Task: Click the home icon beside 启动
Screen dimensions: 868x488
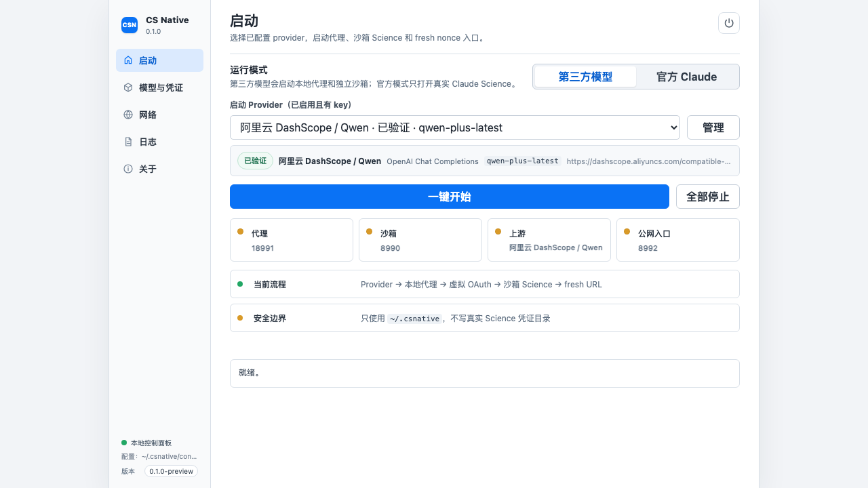Action: coord(128,60)
